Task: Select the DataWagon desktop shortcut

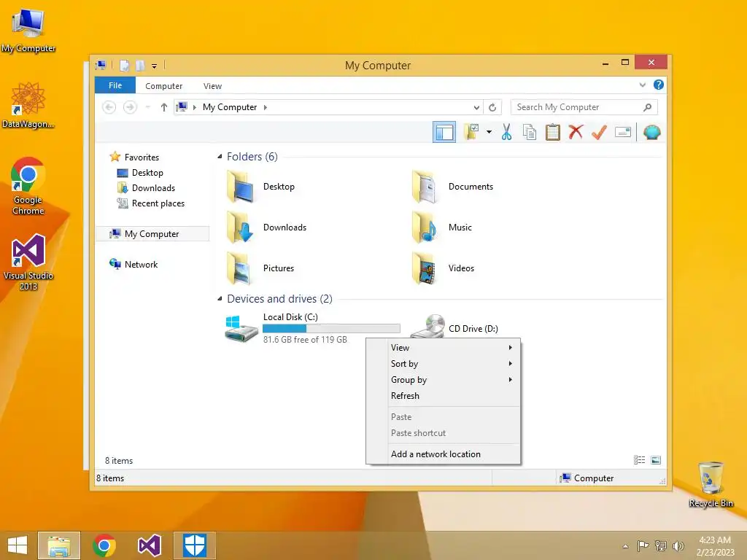Action: [28, 105]
